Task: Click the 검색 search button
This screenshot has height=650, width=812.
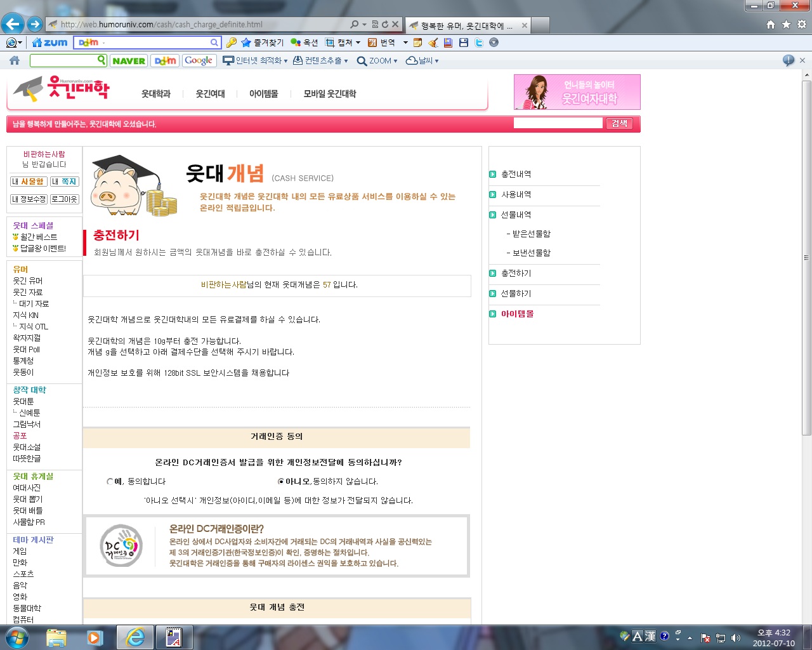Action: [619, 123]
